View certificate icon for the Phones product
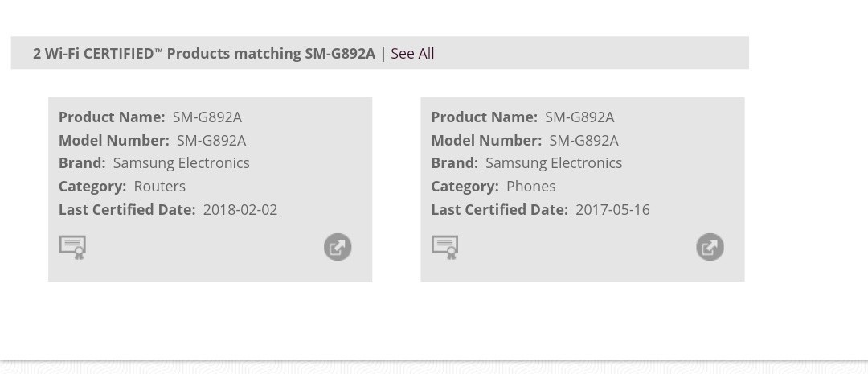 coord(445,247)
